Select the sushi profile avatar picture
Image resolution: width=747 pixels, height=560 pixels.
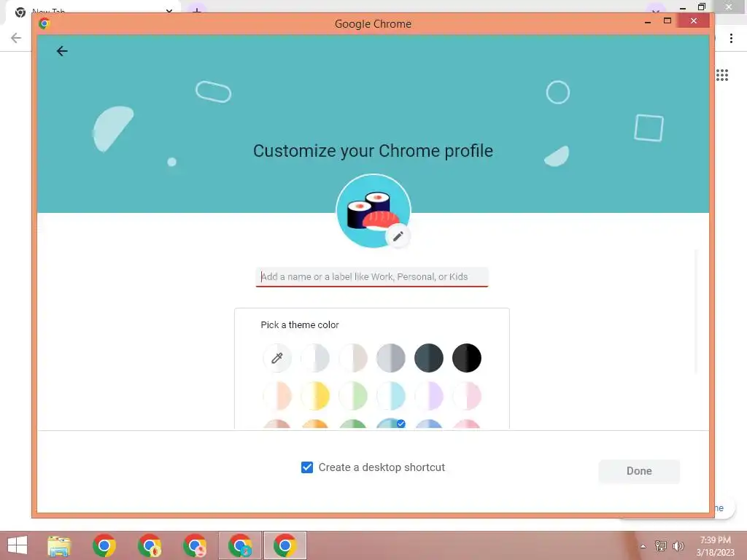[x=373, y=211]
